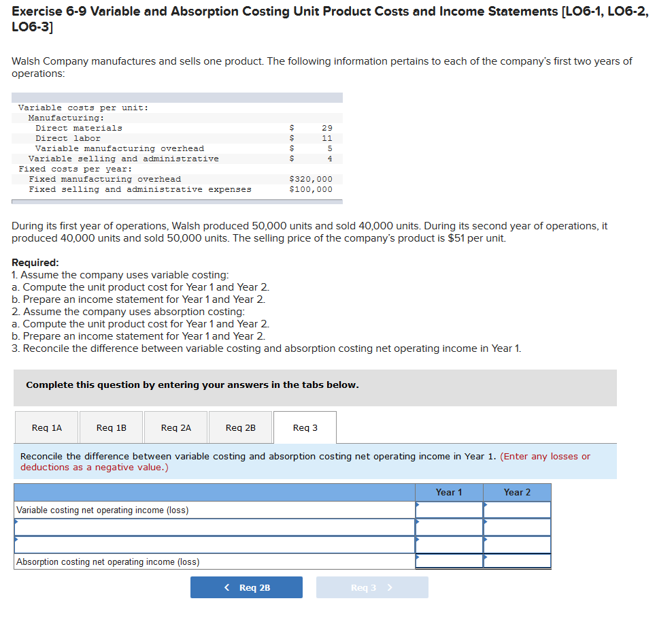Click the red negative value instruction text

coord(305,462)
